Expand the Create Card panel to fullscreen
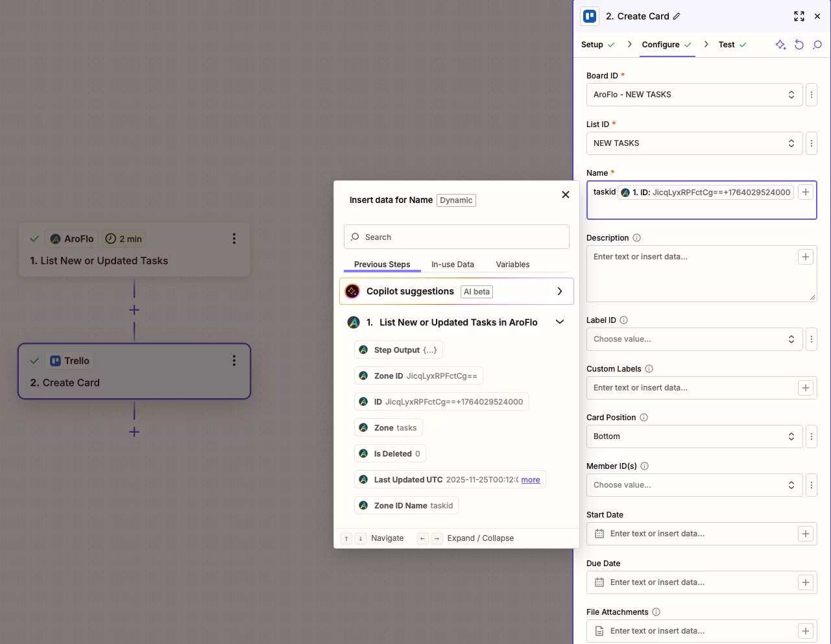The image size is (831, 644). point(799,16)
